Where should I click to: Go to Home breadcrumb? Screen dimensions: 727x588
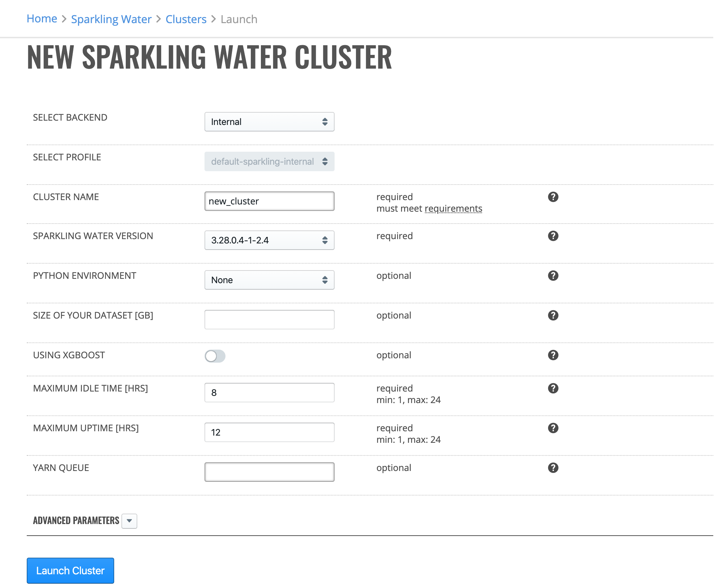42,19
